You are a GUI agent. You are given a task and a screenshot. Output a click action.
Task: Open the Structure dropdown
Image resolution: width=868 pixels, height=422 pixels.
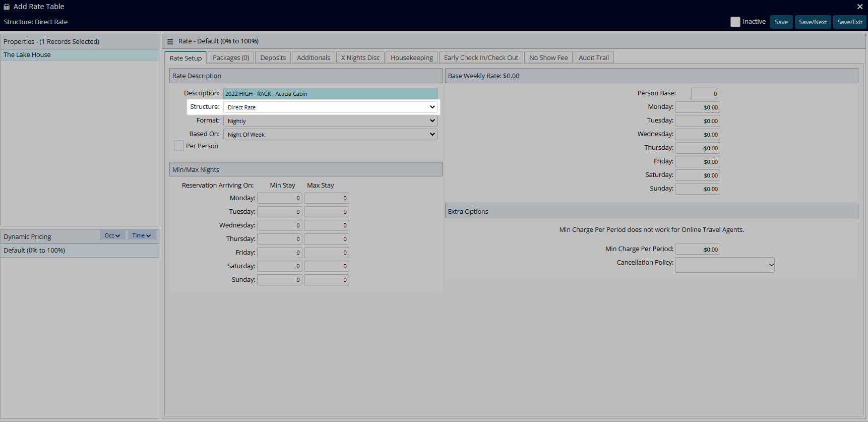click(x=330, y=107)
